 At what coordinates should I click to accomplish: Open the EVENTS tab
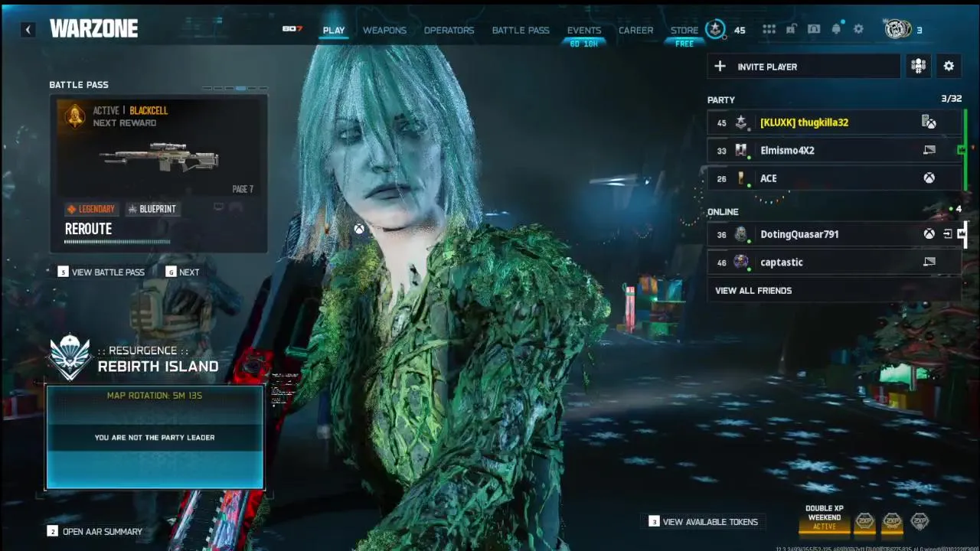coord(584,31)
